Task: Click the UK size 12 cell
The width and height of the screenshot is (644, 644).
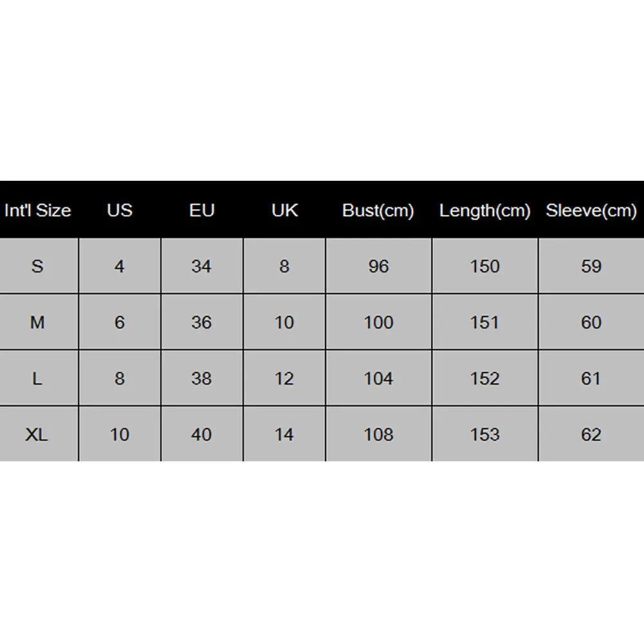Action: click(x=284, y=378)
